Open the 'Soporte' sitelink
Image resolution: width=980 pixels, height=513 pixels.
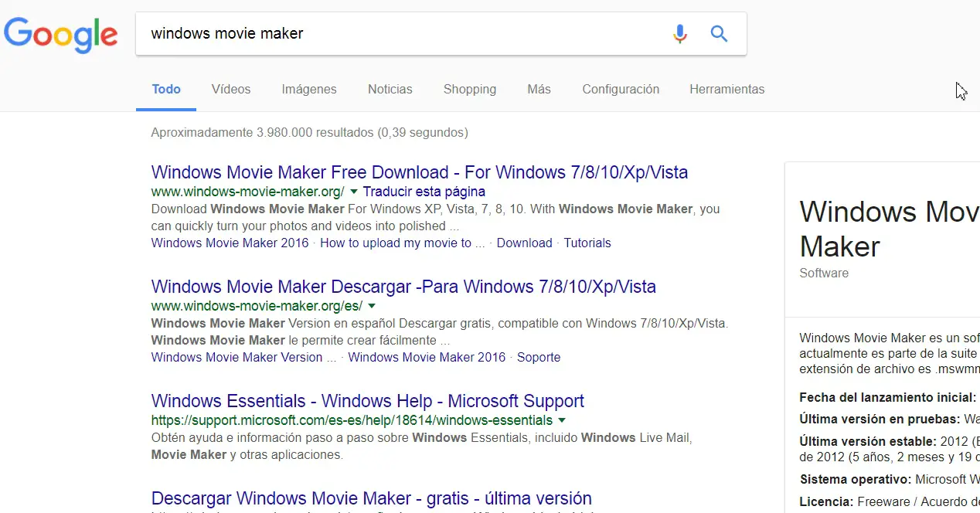(x=539, y=357)
